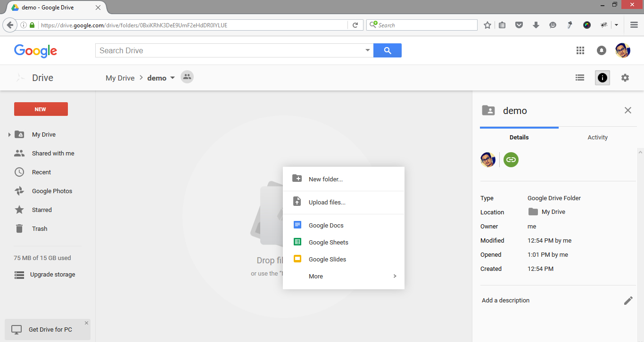Select Google Docs from the menu
Viewport: 644px width, 342px height.
(x=297, y=225)
